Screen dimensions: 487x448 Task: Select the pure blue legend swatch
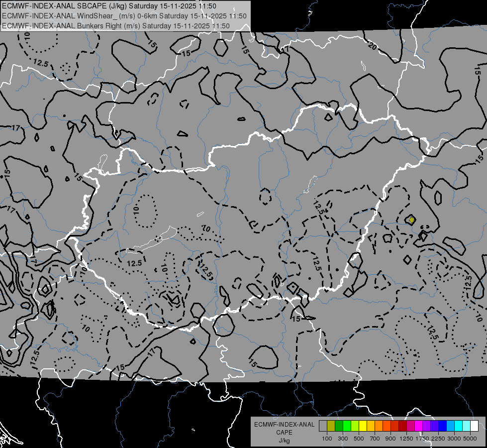coord(442,426)
